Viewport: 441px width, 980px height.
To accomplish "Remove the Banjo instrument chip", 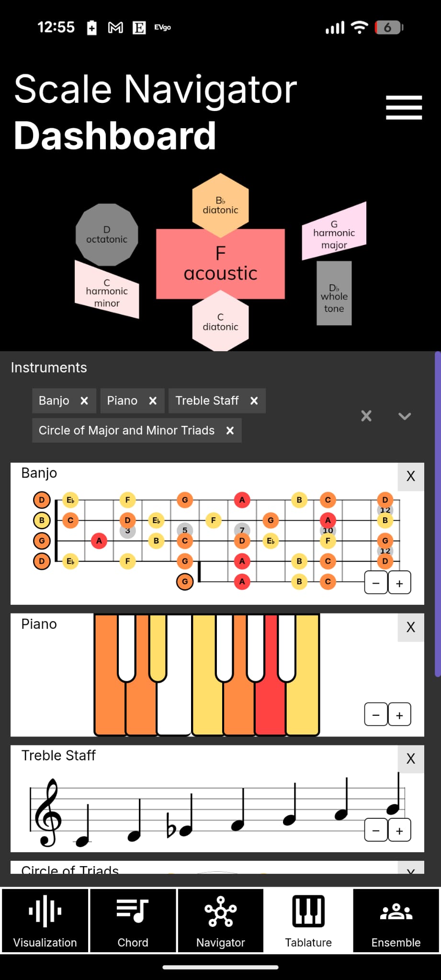I will point(84,401).
